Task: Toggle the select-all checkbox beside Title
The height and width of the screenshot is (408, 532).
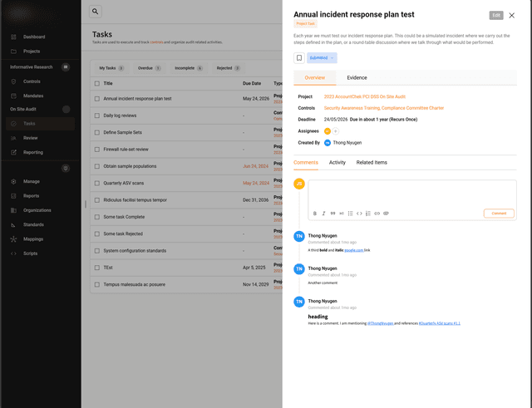Action: pos(96,84)
